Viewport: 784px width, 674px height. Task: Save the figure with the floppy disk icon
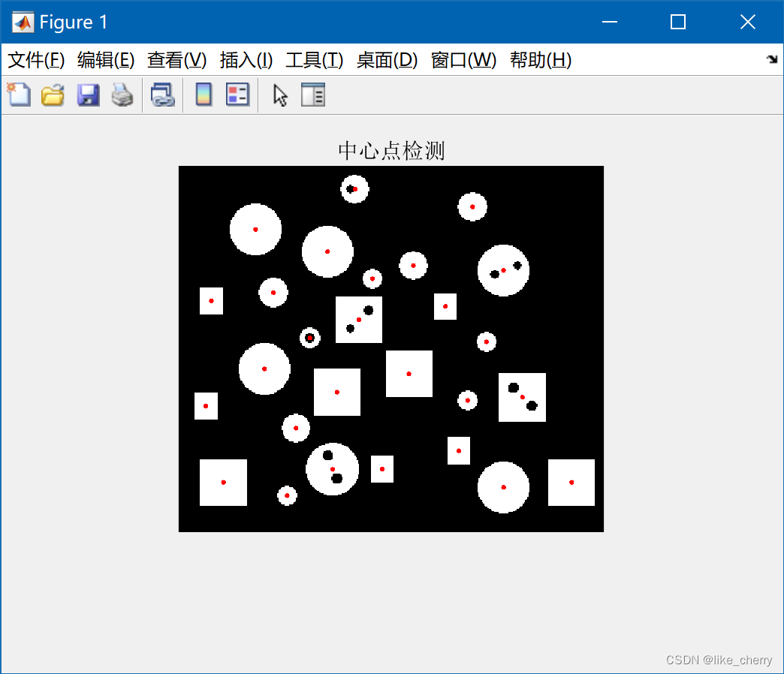(x=88, y=95)
